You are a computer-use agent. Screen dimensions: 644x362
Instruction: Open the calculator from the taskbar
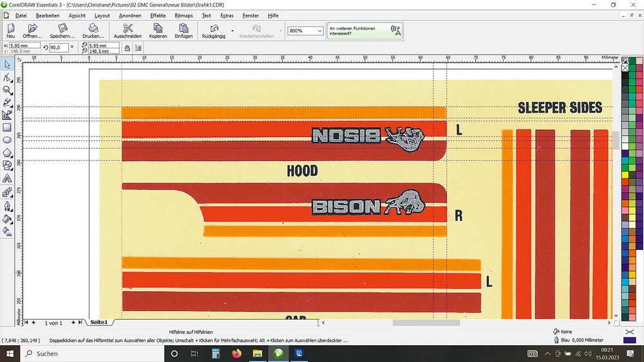click(x=216, y=354)
